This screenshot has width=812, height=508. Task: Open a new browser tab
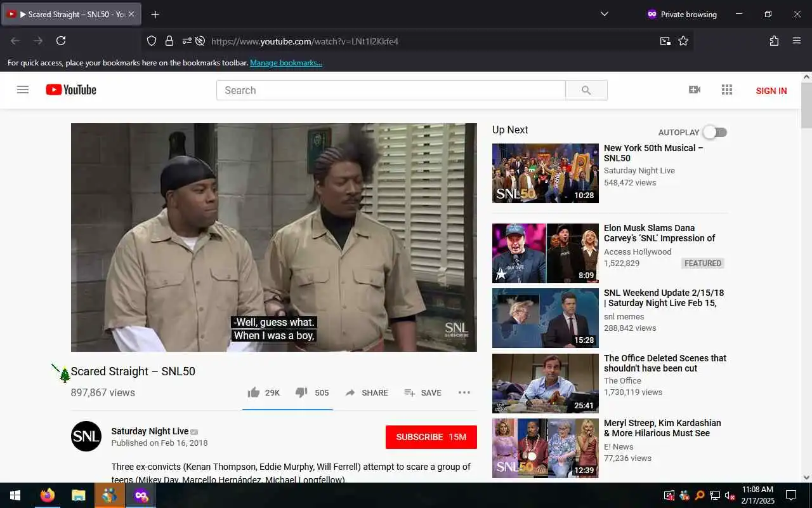(155, 14)
